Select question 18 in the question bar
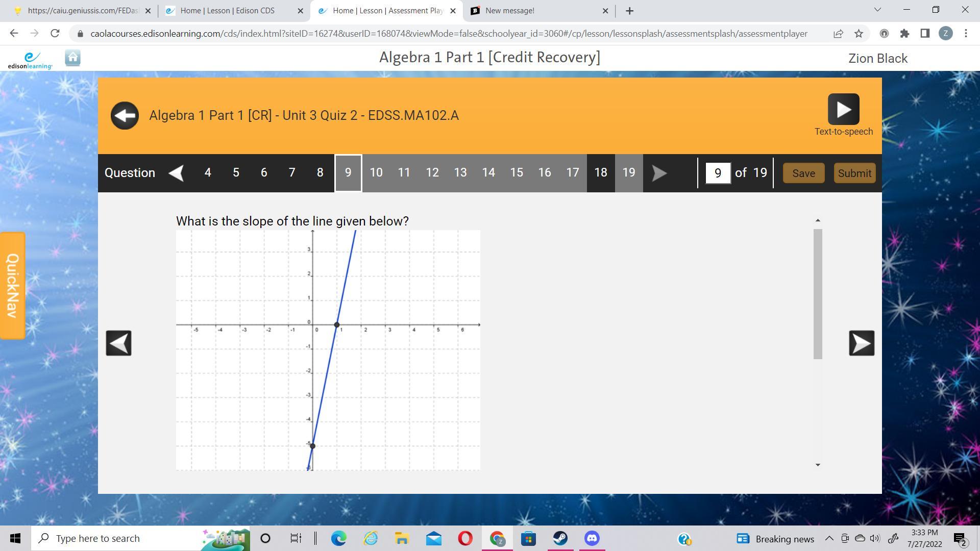Viewport: 980px width, 551px height. pyautogui.click(x=601, y=173)
